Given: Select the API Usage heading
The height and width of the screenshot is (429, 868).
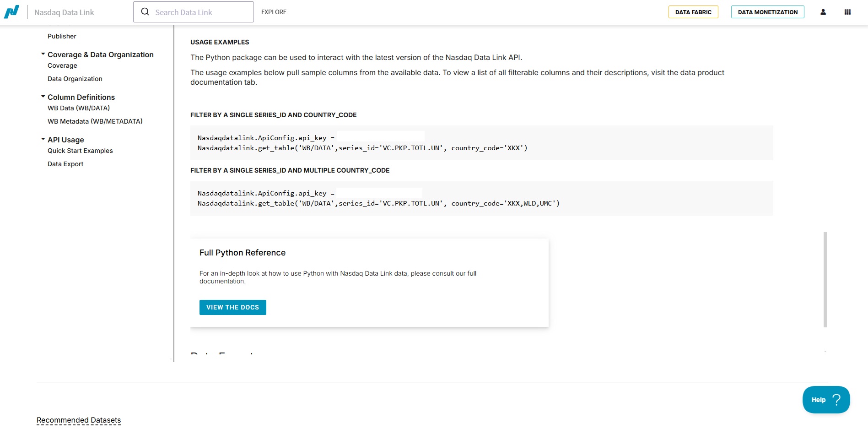Looking at the screenshot, I should click(x=66, y=140).
